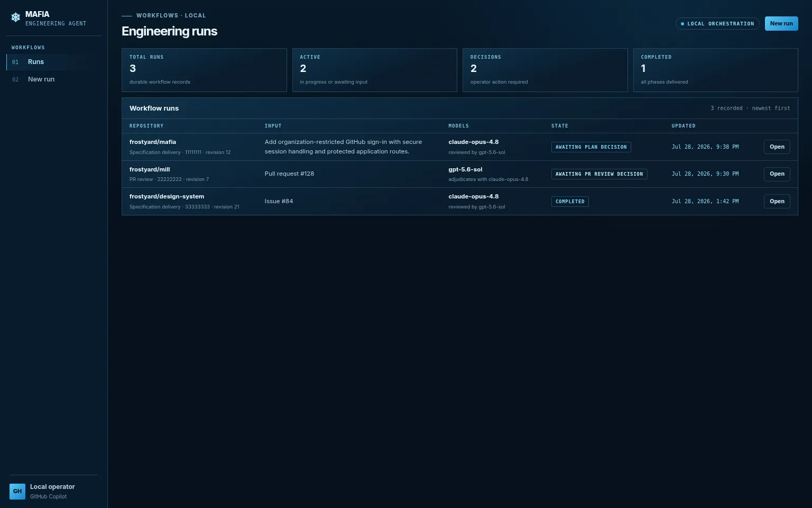Open the frostyard/design-system run

pyautogui.click(x=777, y=201)
